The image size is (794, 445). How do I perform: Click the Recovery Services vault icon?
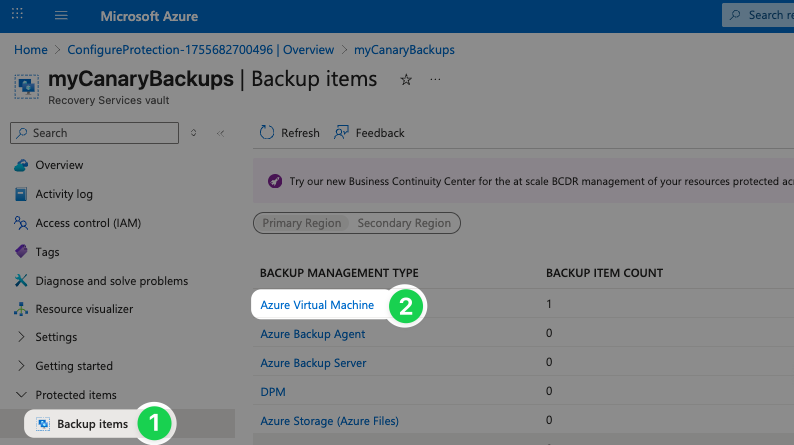point(26,87)
